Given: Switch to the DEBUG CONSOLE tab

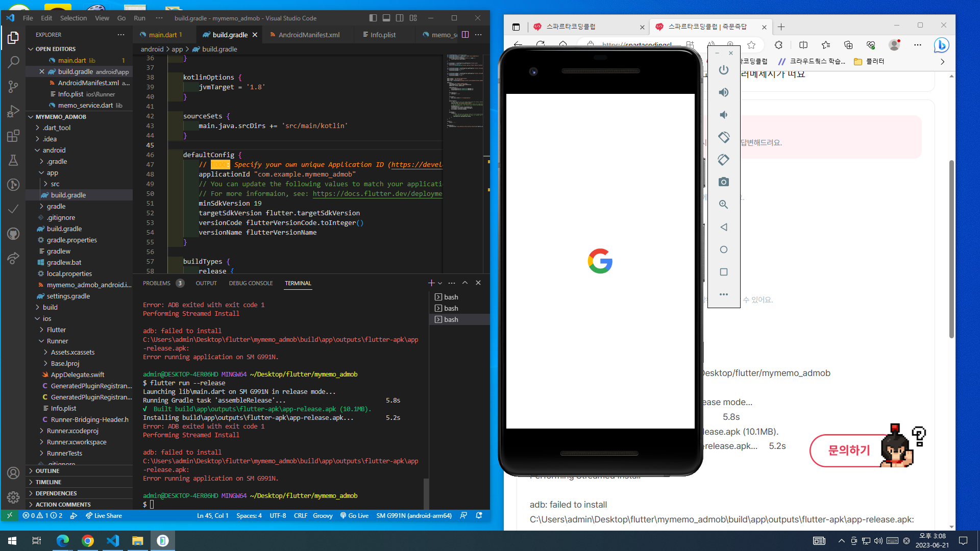Looking at the screenshot, I should click(251, 283).
